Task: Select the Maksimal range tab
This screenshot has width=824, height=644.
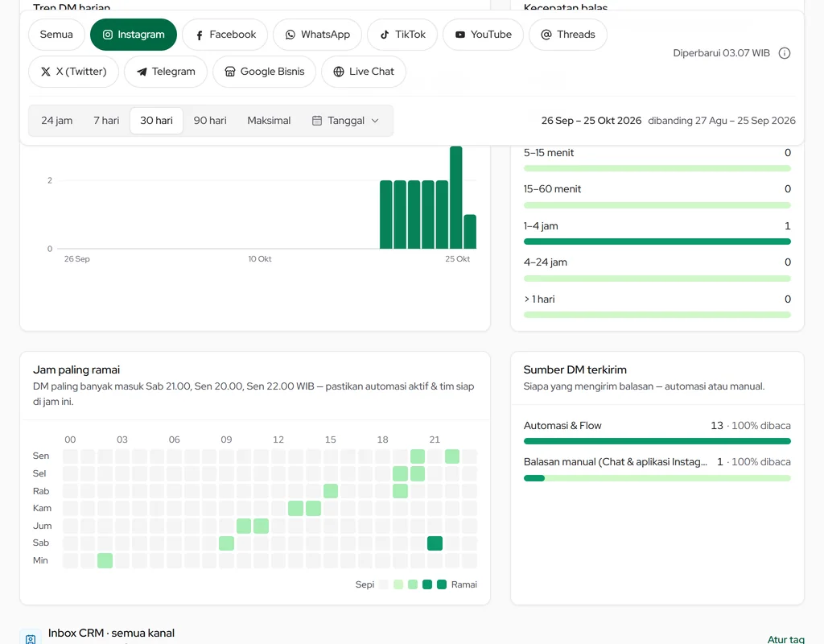Action: (269, 121)
